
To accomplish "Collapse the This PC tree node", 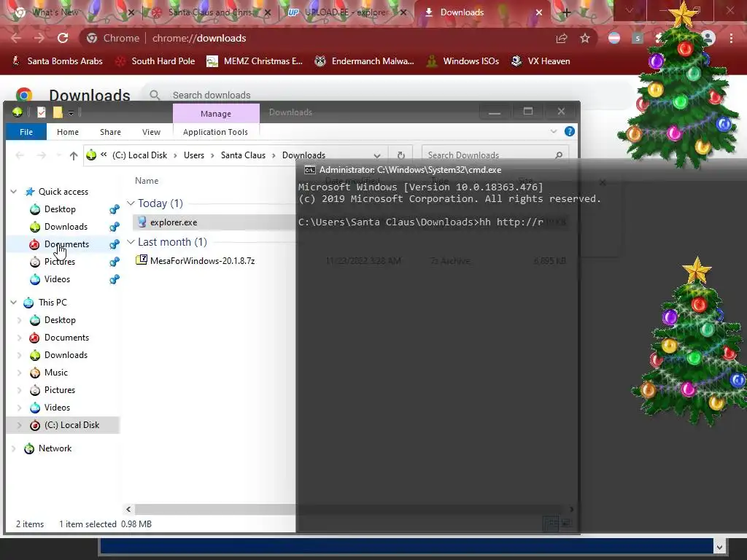I will [x=14, y=303].
